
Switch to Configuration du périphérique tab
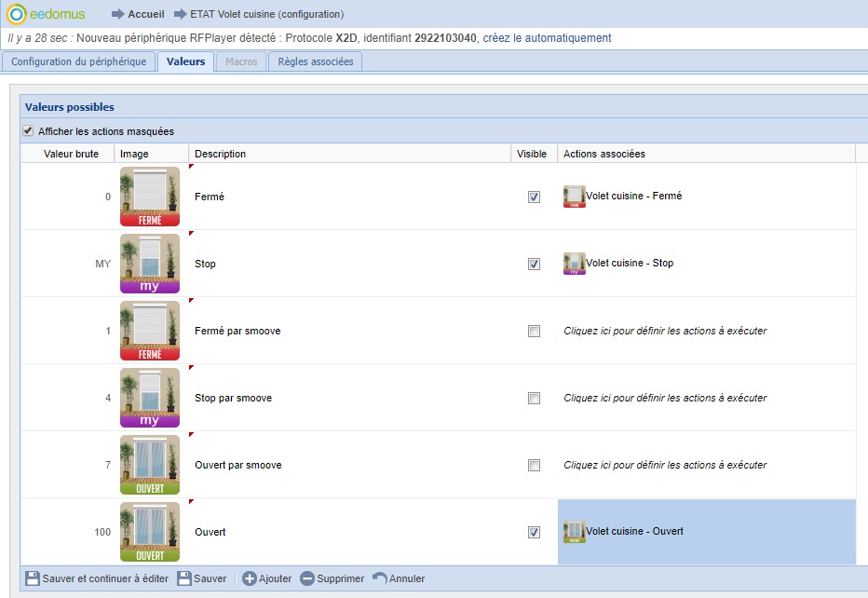click(78, 61)
